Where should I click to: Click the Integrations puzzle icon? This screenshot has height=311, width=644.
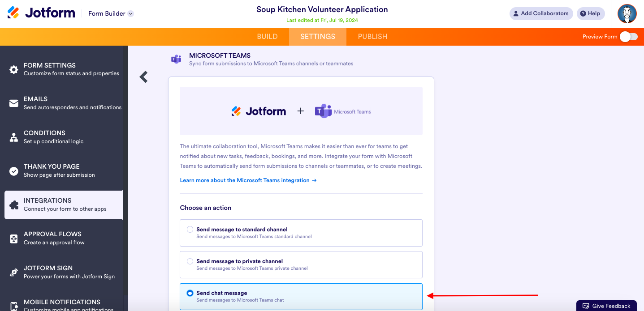pos(14,205)
